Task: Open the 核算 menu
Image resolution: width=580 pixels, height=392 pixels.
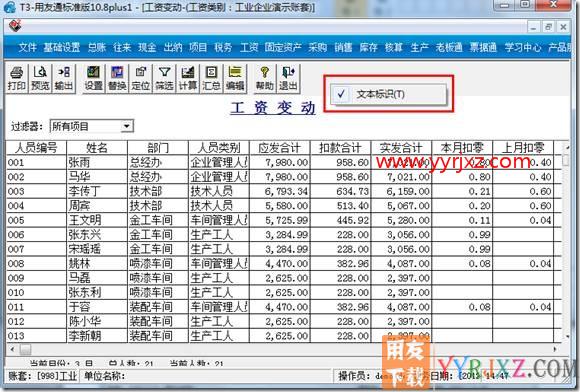Action: 394,47
